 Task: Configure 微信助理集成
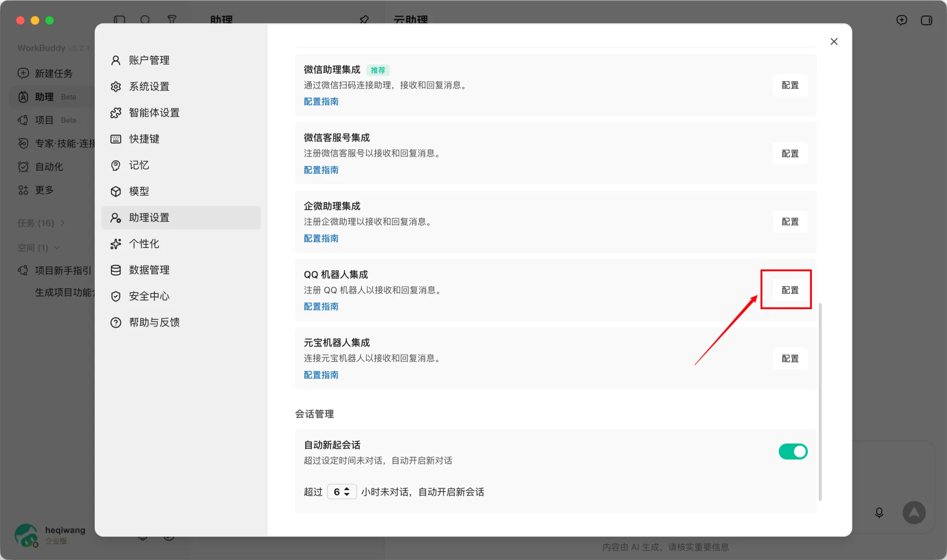pos(790,85)
